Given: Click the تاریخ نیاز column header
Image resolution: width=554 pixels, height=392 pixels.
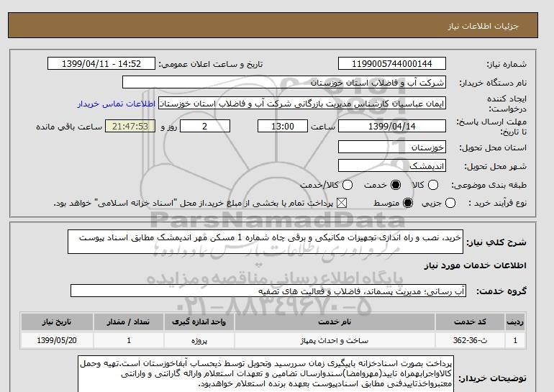Looking at the screenshot, I should [x=57, y=322].
